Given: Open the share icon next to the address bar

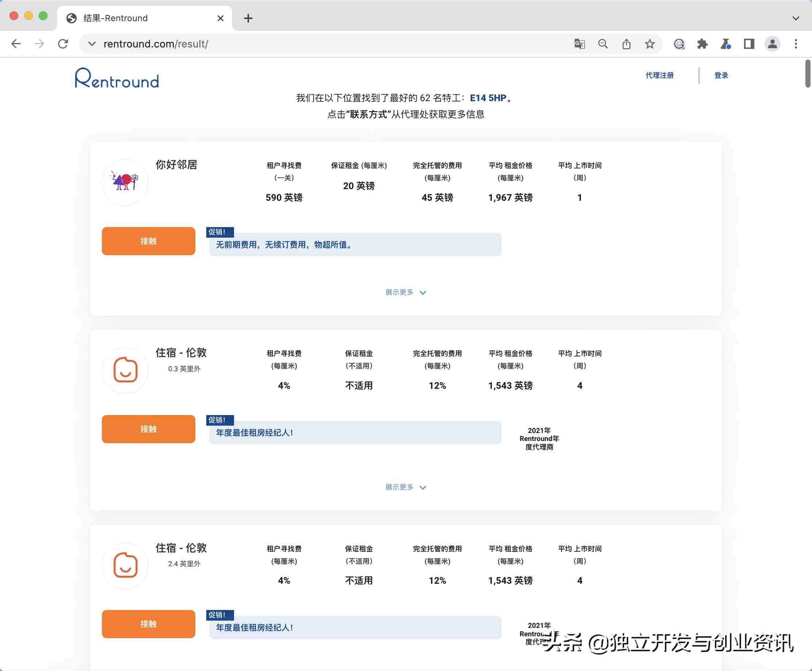Looking at the screenshot, I should [626, 44].
